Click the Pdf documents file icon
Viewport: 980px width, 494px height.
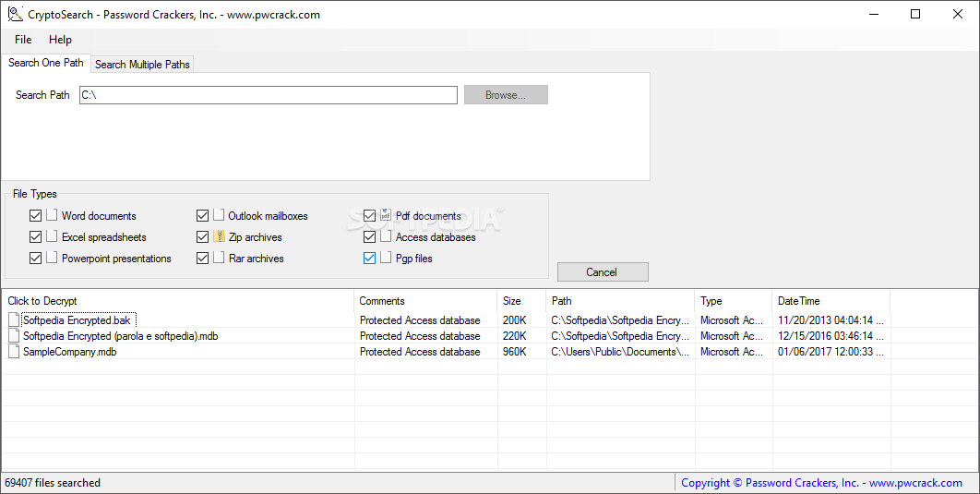(x=385, y=215)
